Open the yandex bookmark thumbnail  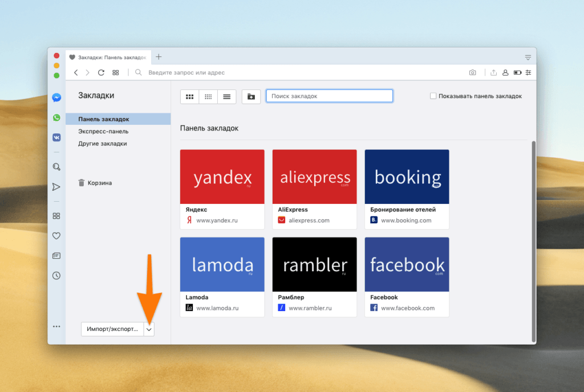222,177
